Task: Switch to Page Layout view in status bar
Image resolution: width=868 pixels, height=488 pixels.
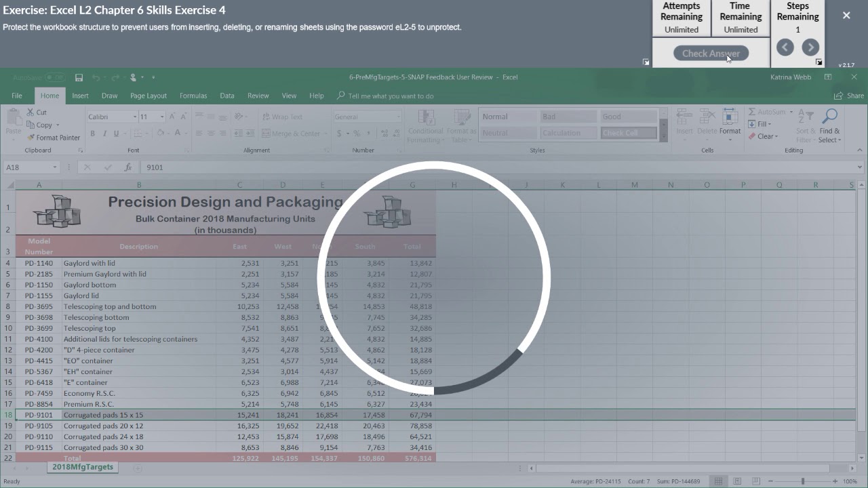Action: [737, 481]
